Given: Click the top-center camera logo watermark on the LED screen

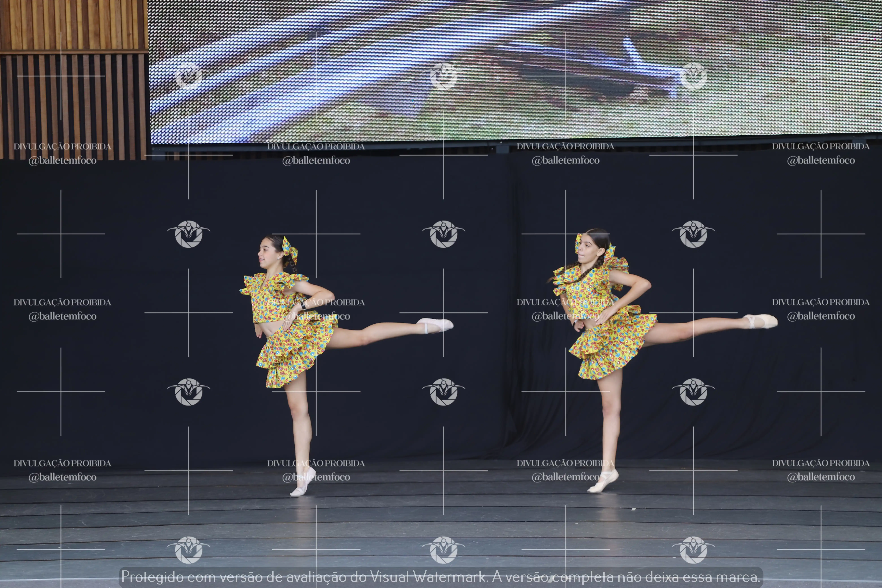Looking at the screenshot, I should [x=444, y=76].
